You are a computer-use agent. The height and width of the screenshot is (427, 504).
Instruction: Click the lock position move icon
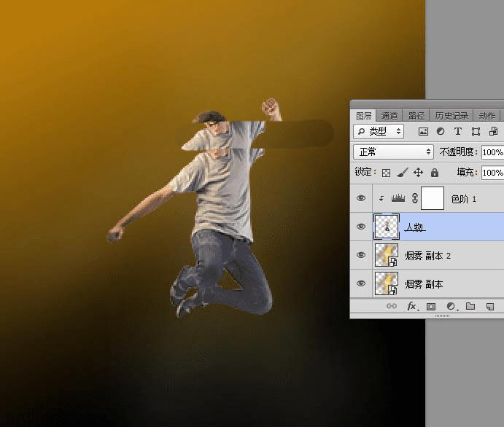[x=419, y=173]
